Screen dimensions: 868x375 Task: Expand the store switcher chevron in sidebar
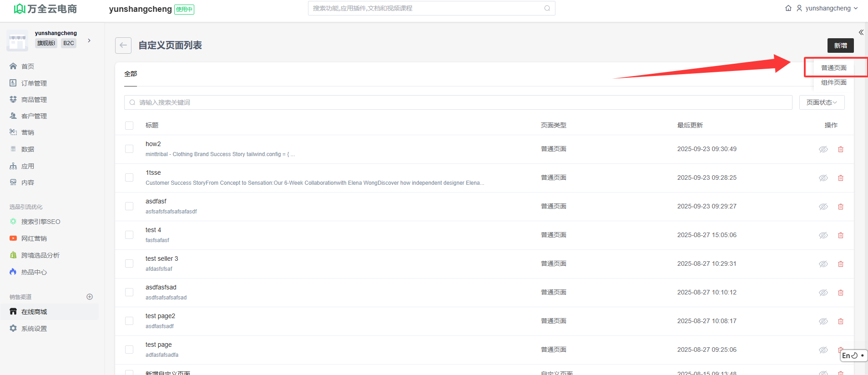(89, 41)
